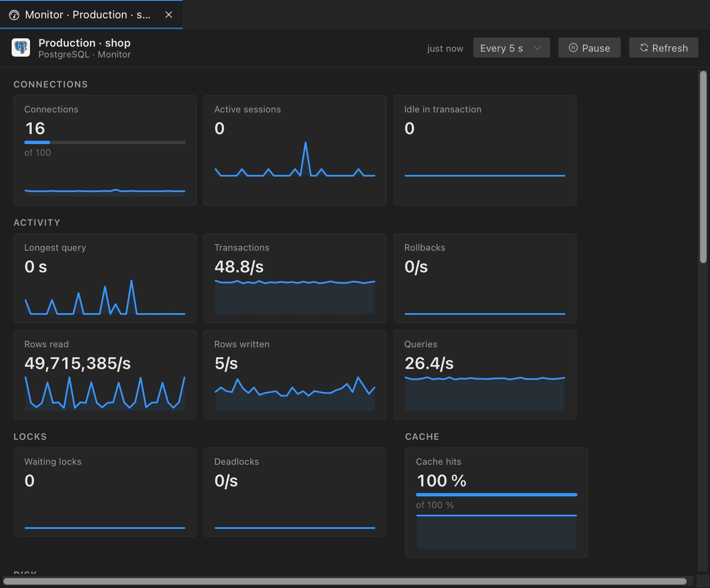Click the Longest query value 0 s
The image size is (710, 588).
[x=36, y=267]
